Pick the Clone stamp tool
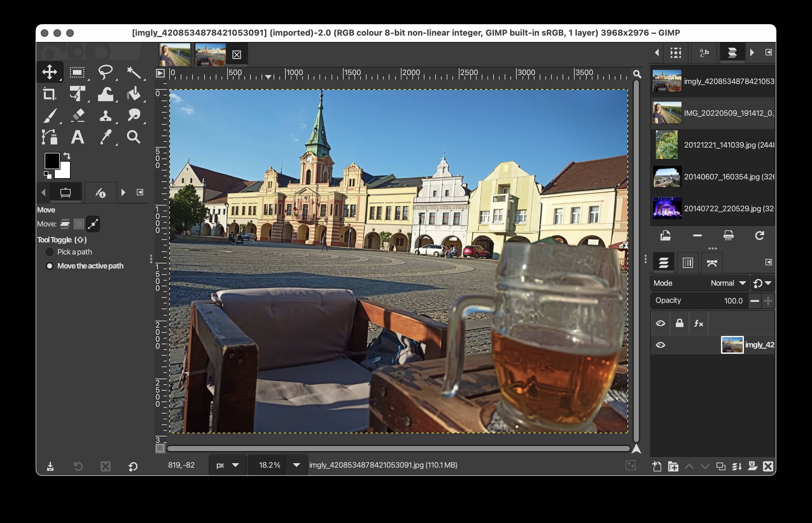Screen dimensions: 812x523 106,115
